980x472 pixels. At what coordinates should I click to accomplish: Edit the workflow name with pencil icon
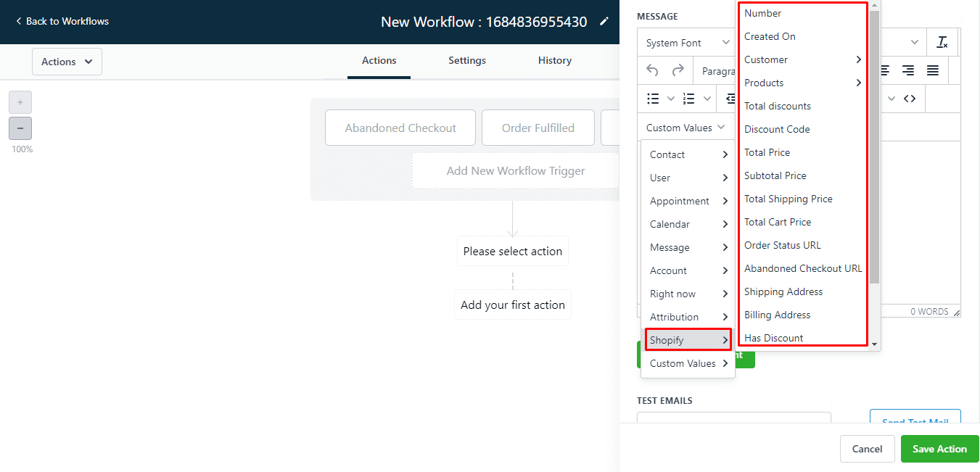(x=604, y=22)
